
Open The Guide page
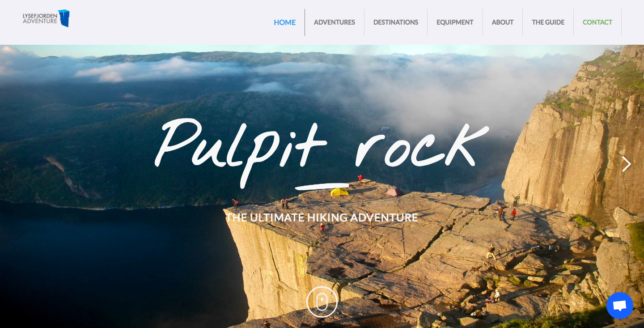pyautogui.click(x=548, y=22)
